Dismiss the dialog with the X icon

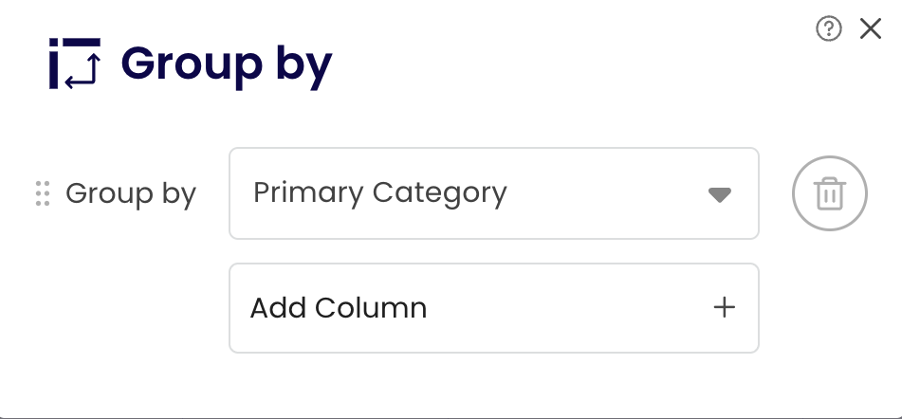tap(871, 29)
